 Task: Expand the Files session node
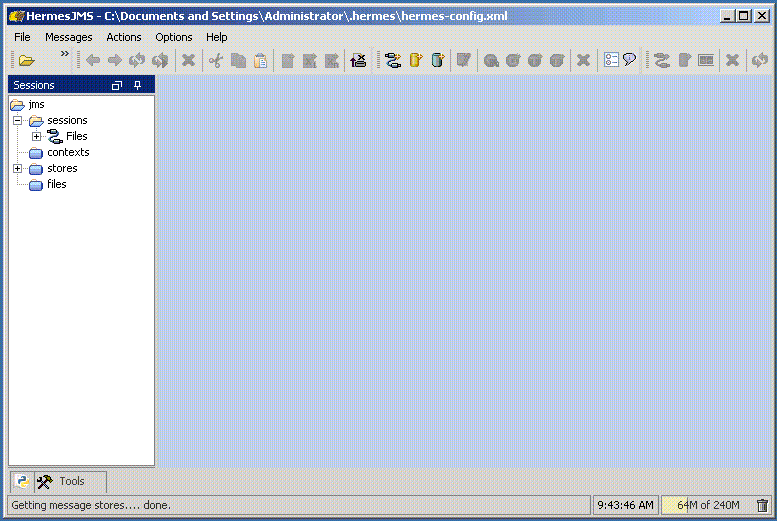(x=36, y=136)
